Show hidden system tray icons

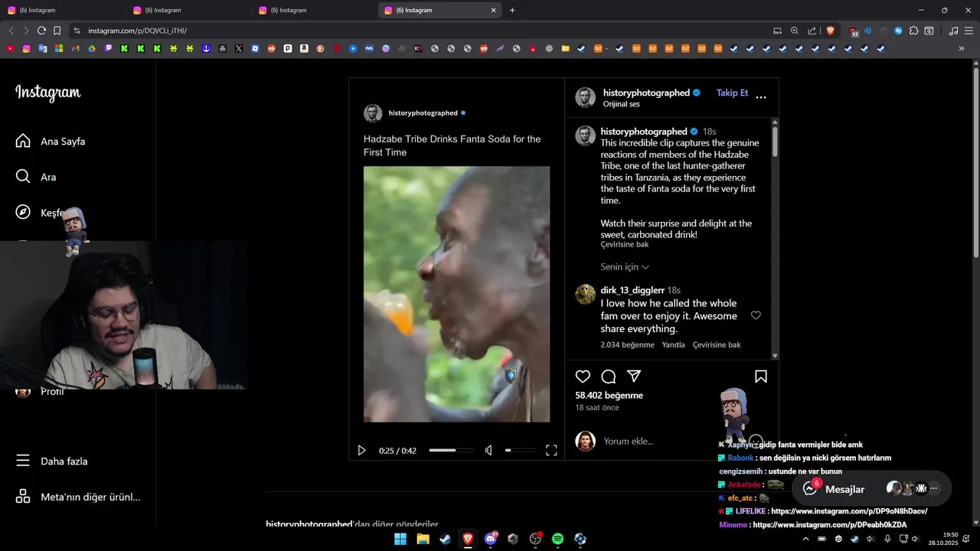pos(805,539)
